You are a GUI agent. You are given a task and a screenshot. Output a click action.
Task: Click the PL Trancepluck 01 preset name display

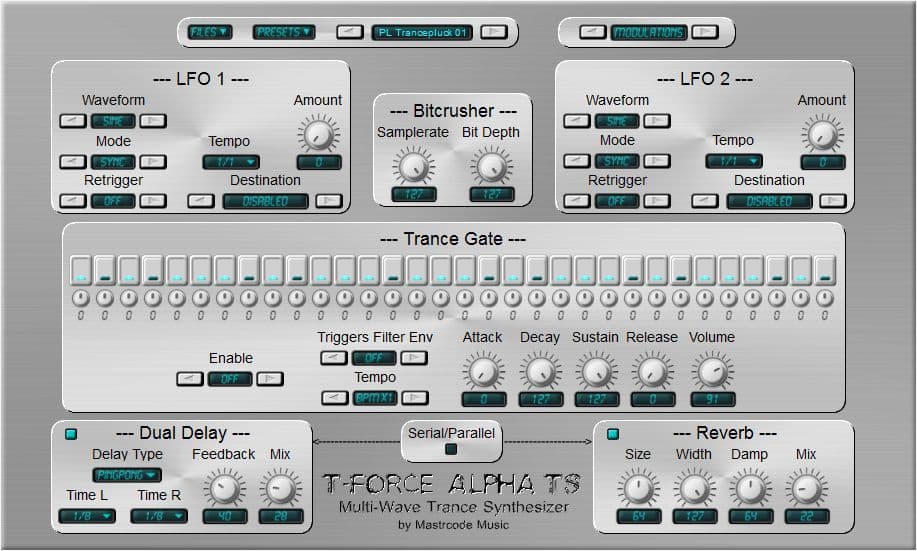(422, 32)
